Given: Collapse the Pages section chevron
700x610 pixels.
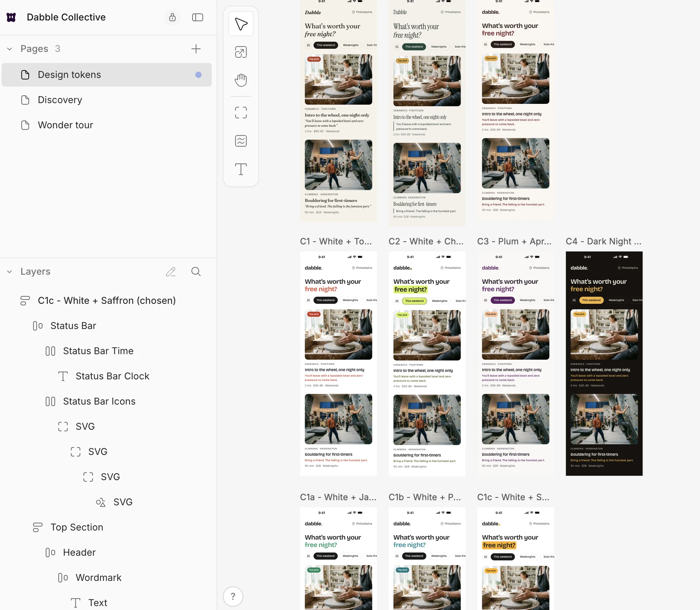Looking at the screenshot, I should (9, 49).
